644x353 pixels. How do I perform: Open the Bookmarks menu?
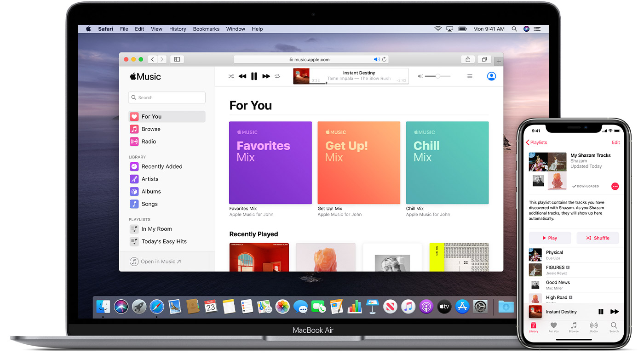(x=206, y=29)
